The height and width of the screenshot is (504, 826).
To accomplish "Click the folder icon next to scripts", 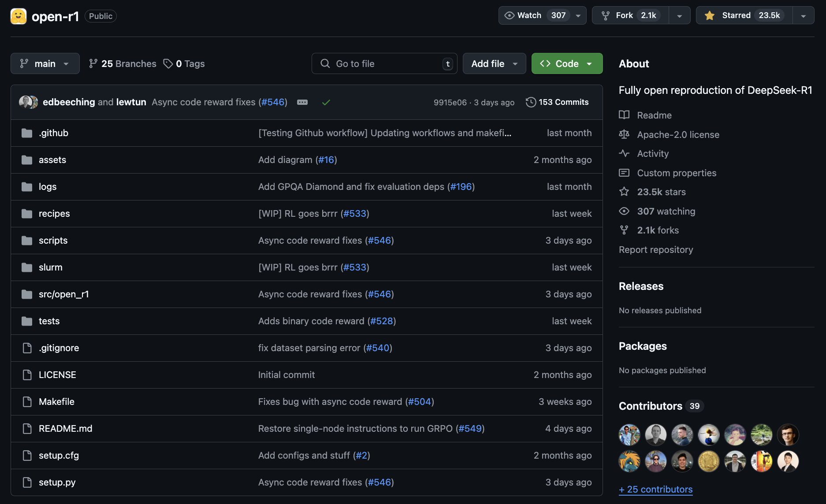I will click(27, 241).
